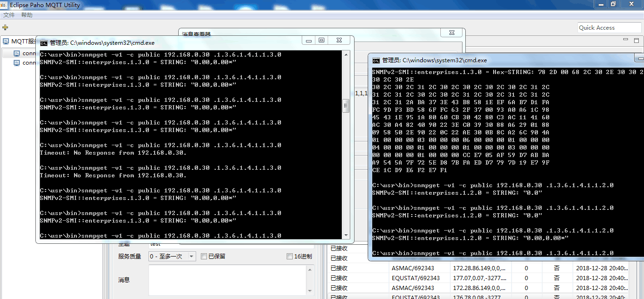Enable the 已保留 checkbox
Image resolution: width=644 pixels, height=299 pixels.
coord(203,257)
